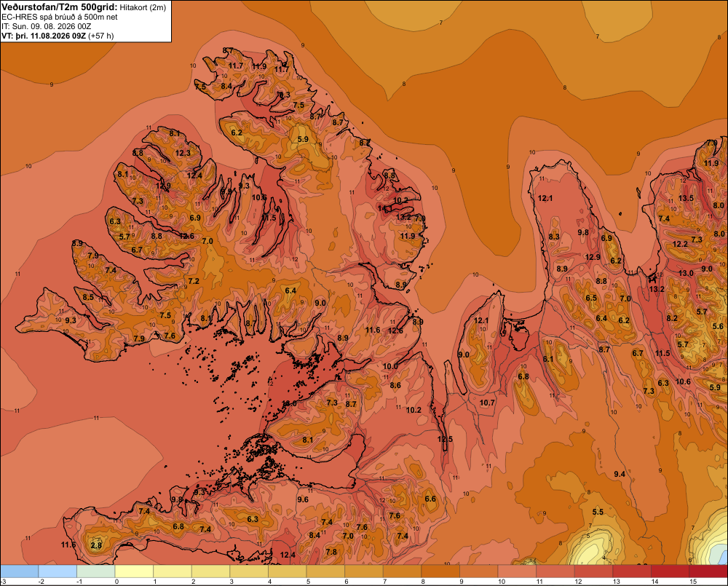Click the 7.8 temperature value
This screenshot has width=728, height=586.
tap(331, 552)
